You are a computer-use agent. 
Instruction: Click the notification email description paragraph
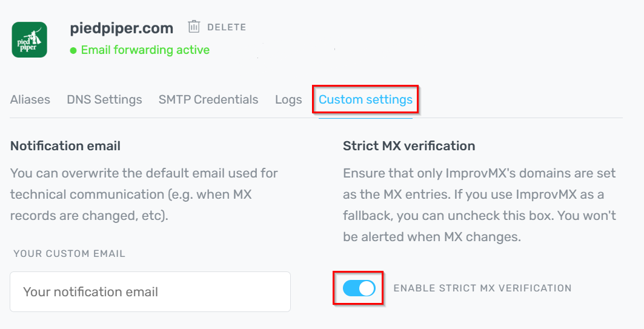pos(144,194)
